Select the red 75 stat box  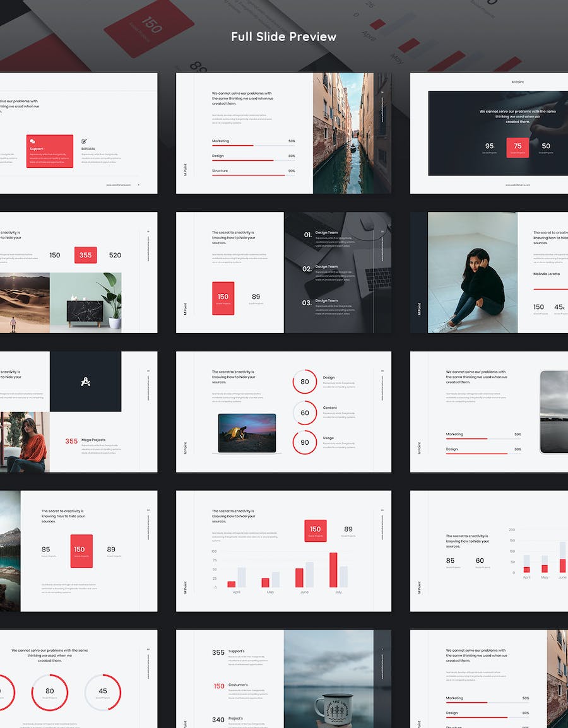(x=518, y=147)
